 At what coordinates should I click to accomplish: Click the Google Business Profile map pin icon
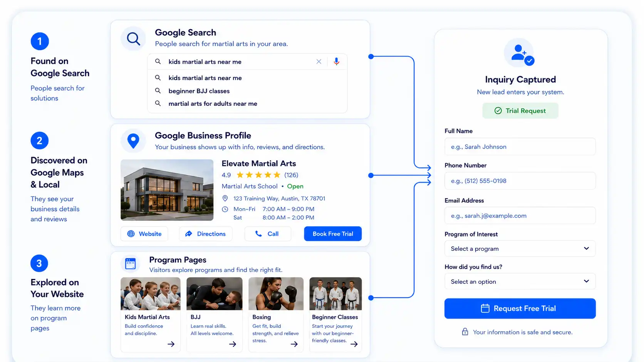133,141
